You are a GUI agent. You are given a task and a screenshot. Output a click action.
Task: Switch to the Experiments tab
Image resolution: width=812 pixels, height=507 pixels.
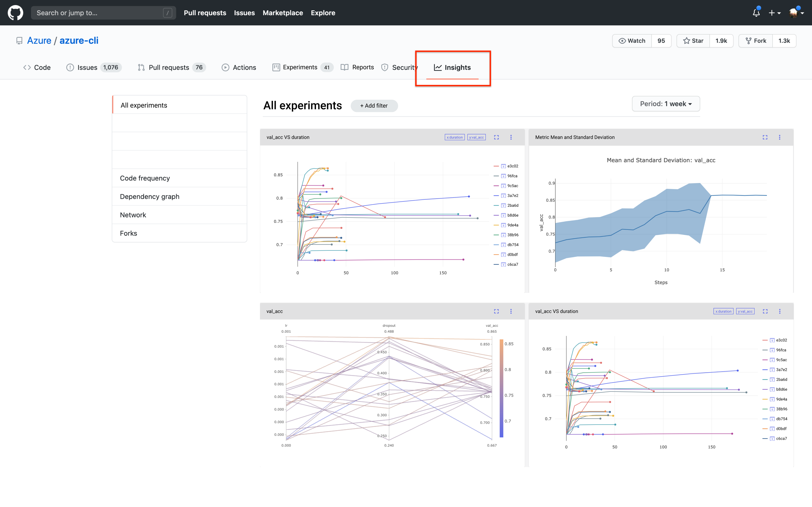[x=300, y=67]
